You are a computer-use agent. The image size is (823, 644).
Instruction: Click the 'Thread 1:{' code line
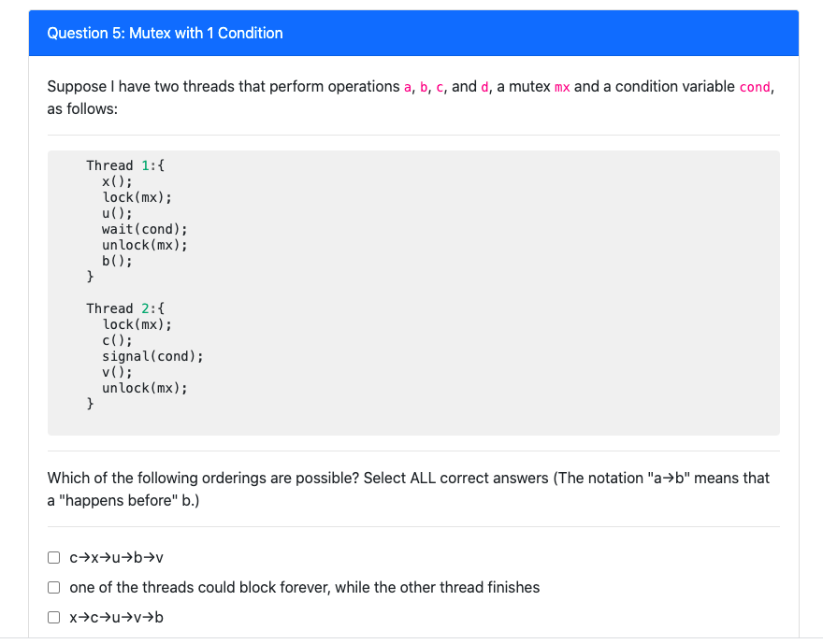(x=125, y=165)
